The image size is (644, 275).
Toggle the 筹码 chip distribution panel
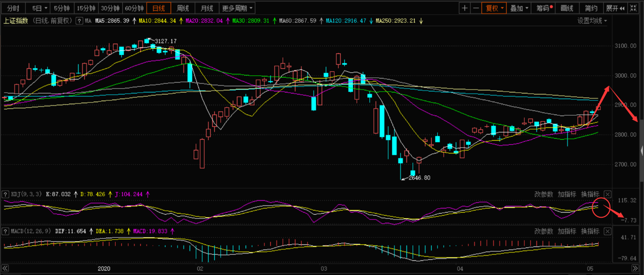(544, 8)
